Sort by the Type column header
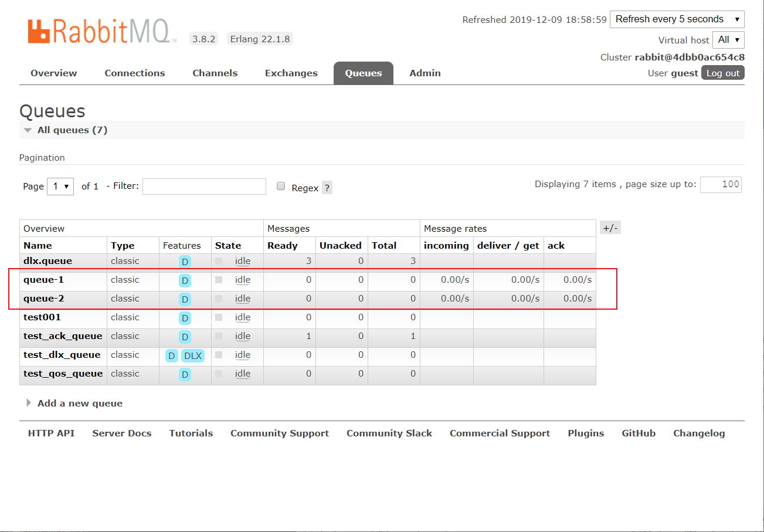Image resolution: width=764 pixels, height=532 pixels. click(x=123, y=246)
